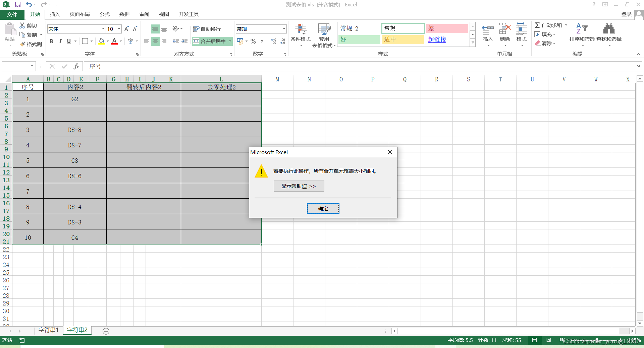
Task: Open Fill 填充 dropdown
Action: pyautogui.click(x=545, y=34)
